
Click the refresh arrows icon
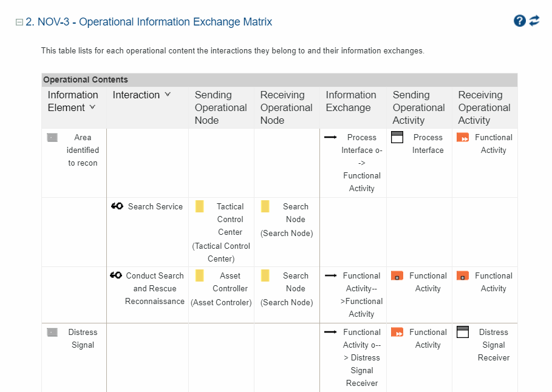click(x=534, y=21)
